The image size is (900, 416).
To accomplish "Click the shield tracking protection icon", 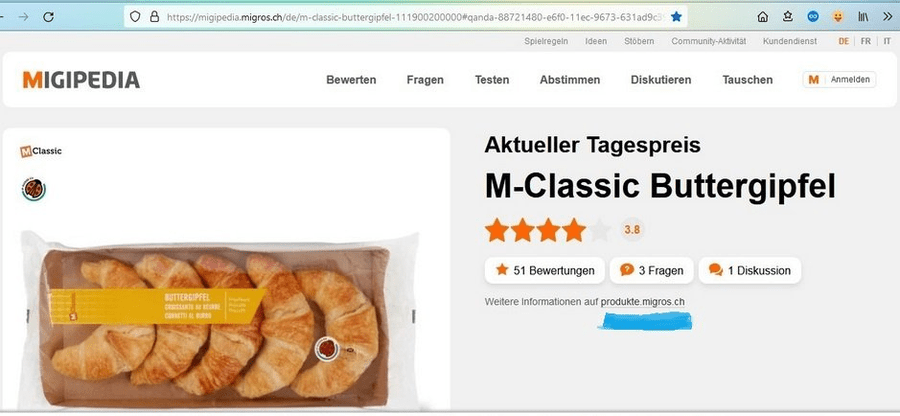I will tap(135, 17).
